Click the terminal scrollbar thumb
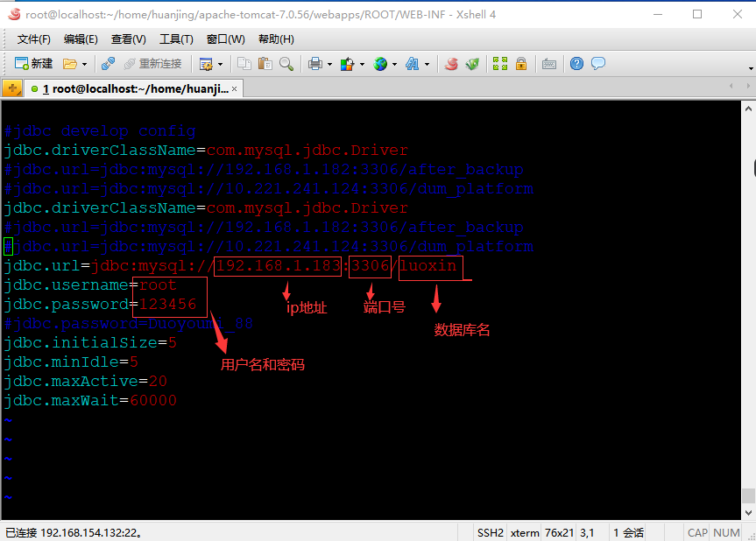The image size is (756, 541). 748,495
